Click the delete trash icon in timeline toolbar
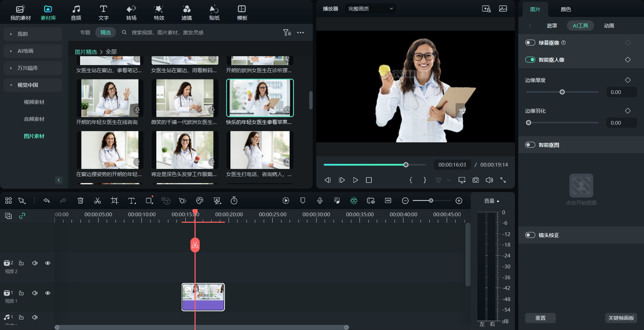 [x=80, y=201]
